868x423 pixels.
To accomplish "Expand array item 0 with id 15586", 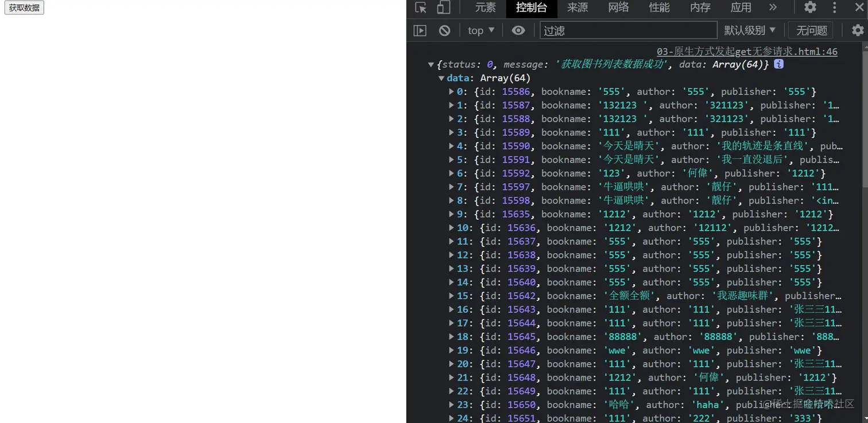I will click(451, 92).
